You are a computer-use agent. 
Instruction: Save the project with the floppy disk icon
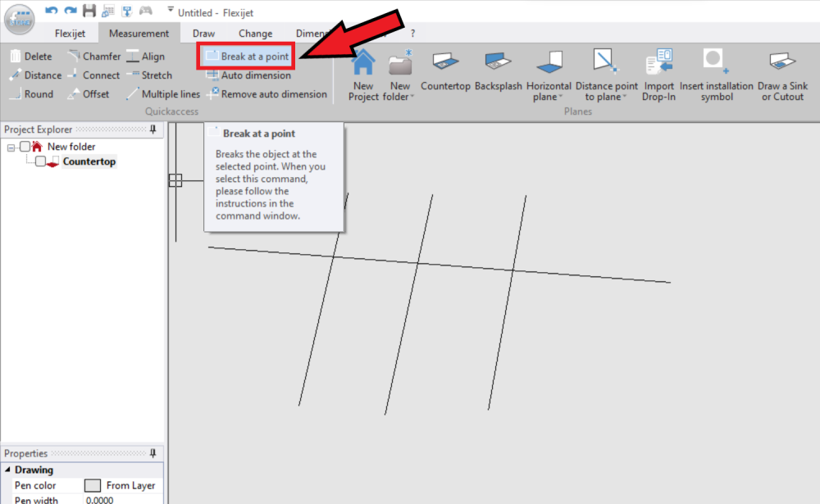[89, 10]
